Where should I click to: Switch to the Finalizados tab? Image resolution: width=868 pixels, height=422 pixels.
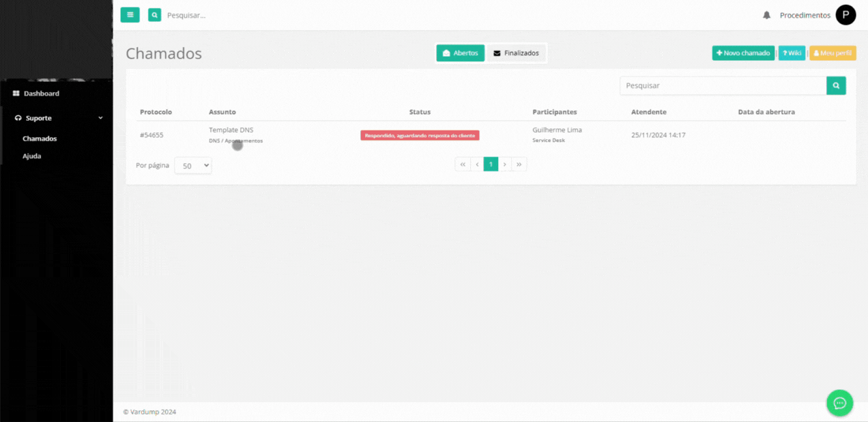516,53
